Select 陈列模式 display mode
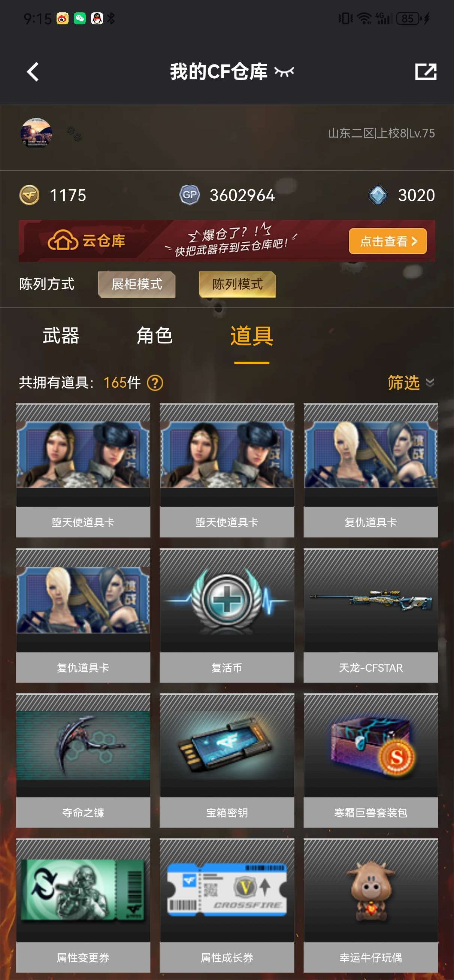The width and height of the screenshot is (454, 980). (237, 284)
